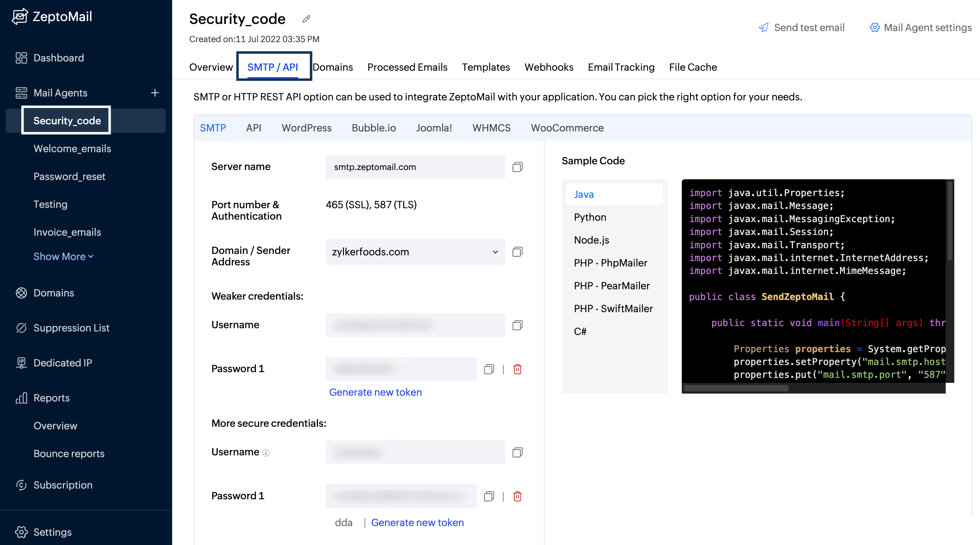Expand the Domain/Sender Address dropdown
Screen dimensions: 980x545
495,252
